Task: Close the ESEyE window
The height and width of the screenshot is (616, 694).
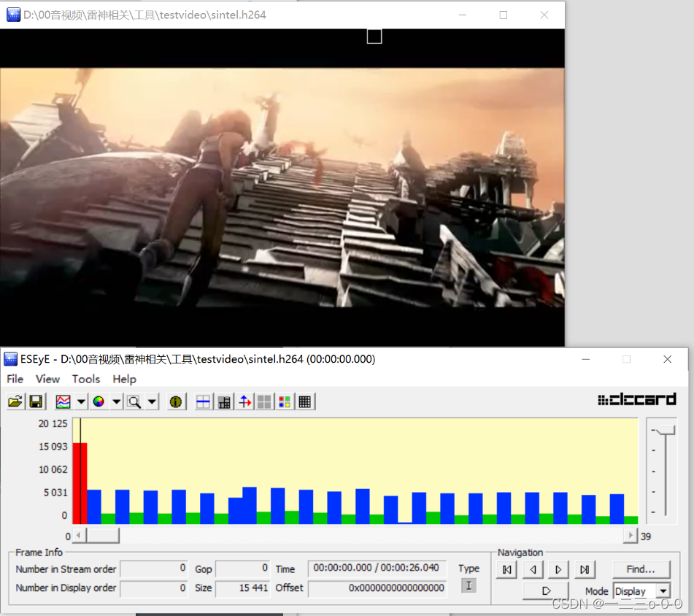Action: click(668, 359)
